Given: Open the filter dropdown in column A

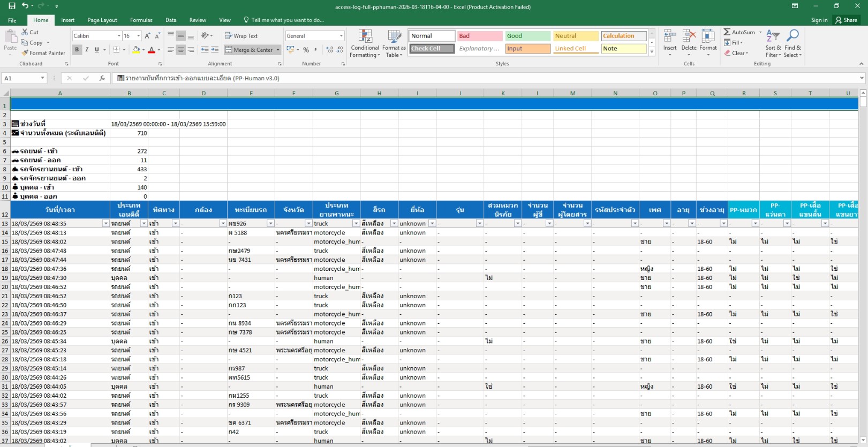Looking at the screenshot, I should (x=105, y=223).
